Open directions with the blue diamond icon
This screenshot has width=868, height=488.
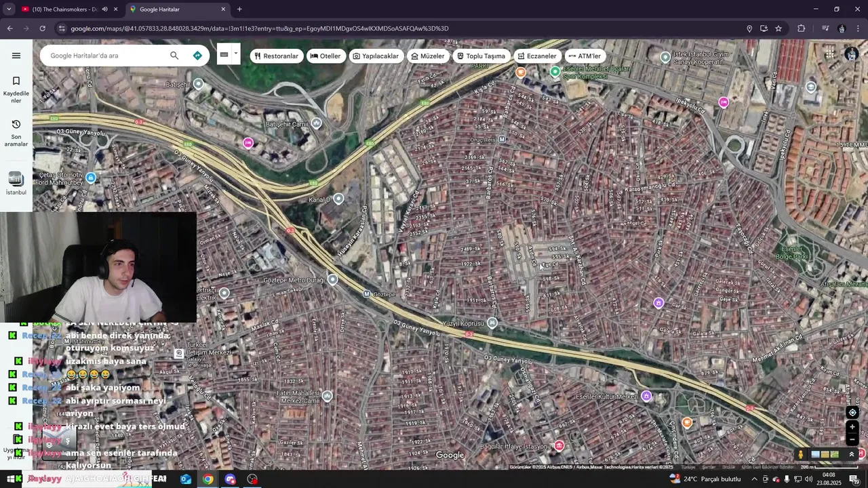pyautogui.click(x=197, y=56)
